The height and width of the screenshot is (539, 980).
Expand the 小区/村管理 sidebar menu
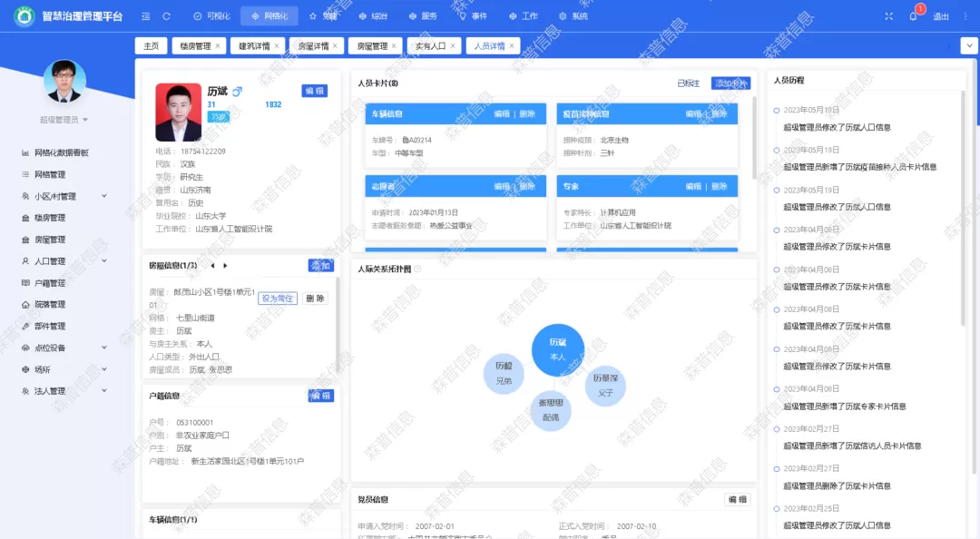click(x=103, y=196)
